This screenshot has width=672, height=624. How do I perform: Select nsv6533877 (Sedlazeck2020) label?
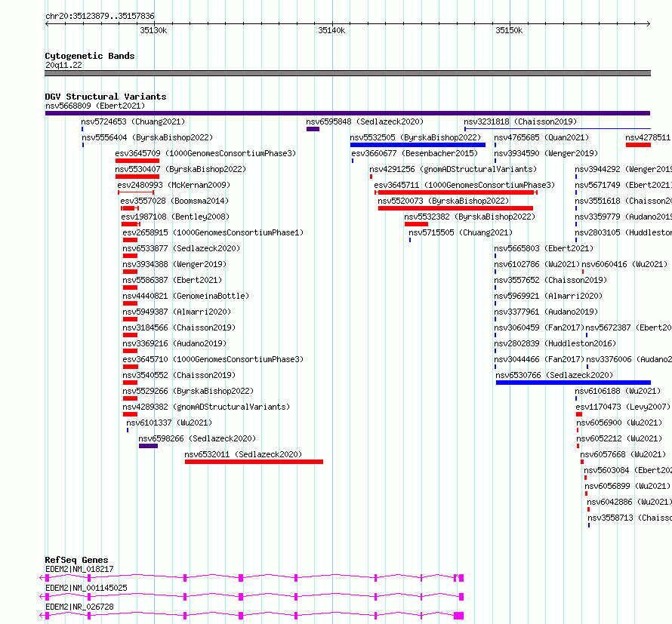click(x=181, y=248)
